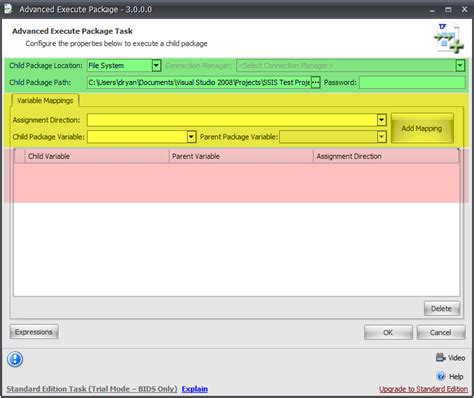Click the Help question mark icon
Viewport: 474px width, 398px height.
click(441, 376)
